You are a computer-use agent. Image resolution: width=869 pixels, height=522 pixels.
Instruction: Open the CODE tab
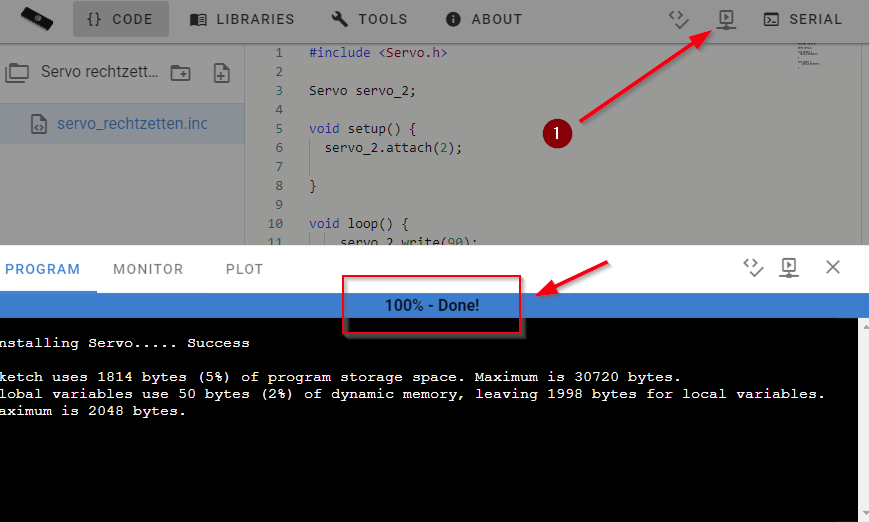(x=120, y=19)
